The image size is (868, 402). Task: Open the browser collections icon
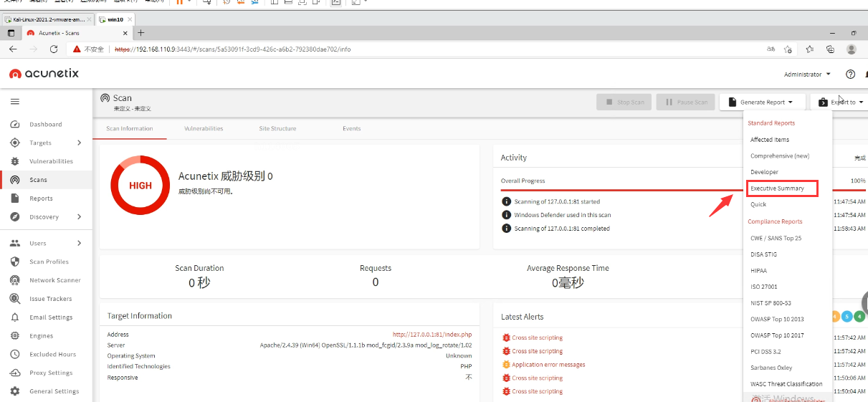click(x=830, y=49)
